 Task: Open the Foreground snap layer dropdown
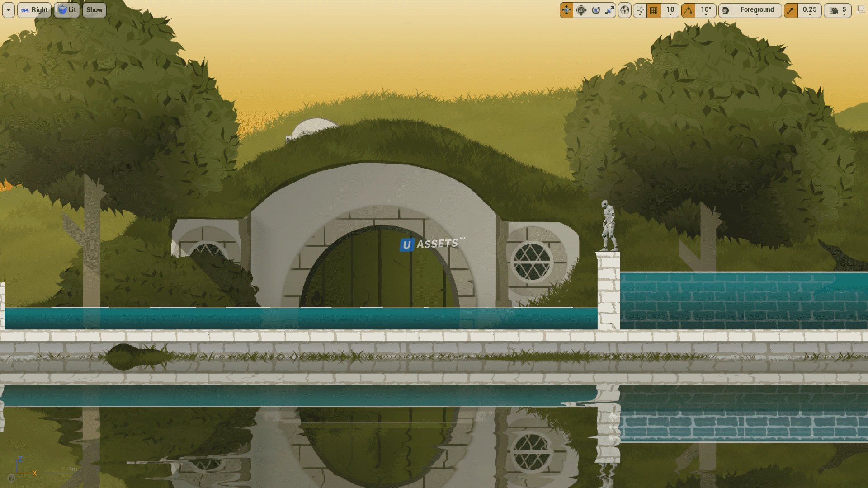tap(757, 10)
